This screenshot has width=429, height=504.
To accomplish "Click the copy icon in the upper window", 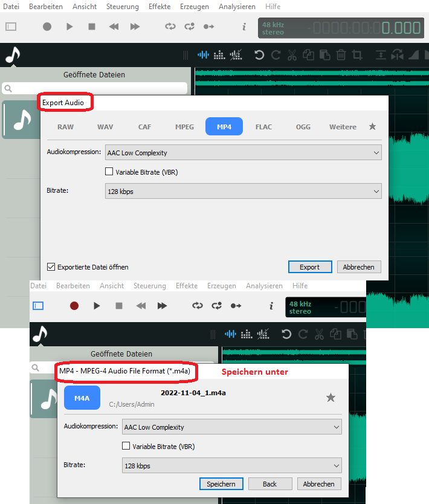I will click(309, 55).
